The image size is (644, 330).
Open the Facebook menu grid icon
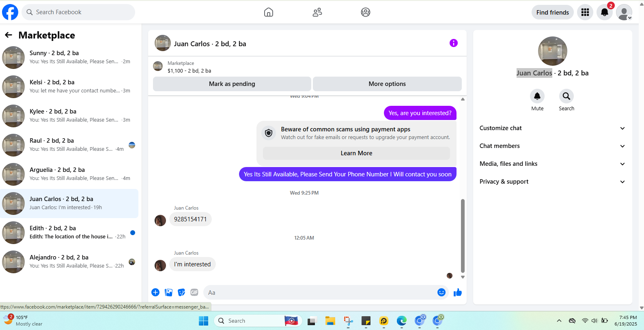click(585, 12)
